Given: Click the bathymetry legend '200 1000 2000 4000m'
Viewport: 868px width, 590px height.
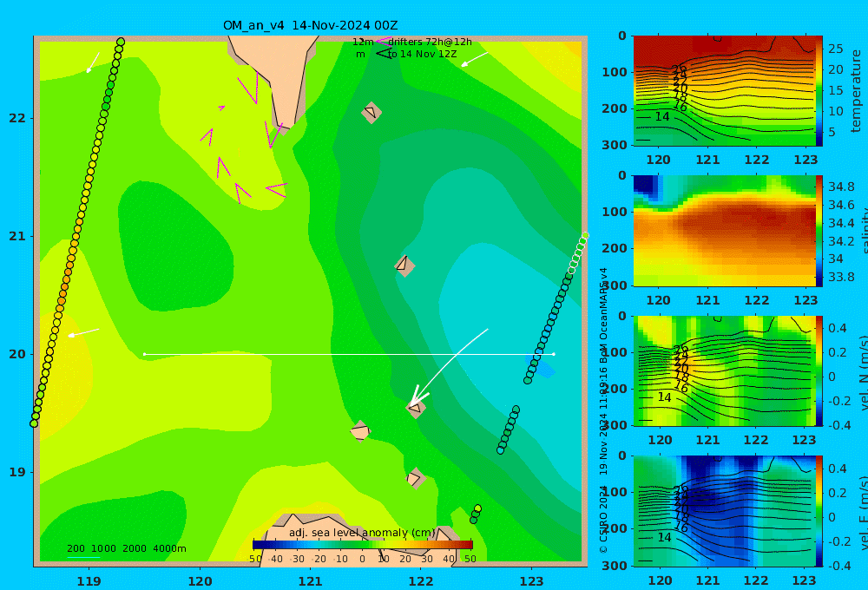Looking at the screenshot, I should pos(127,548).
